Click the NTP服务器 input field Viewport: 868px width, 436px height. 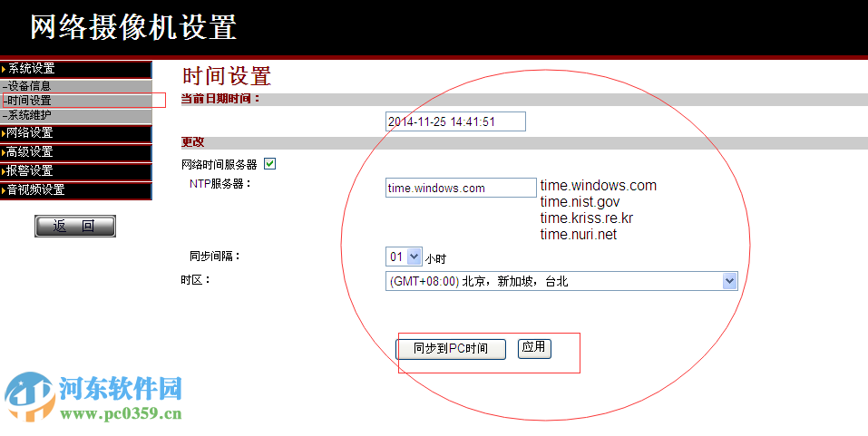461,188
